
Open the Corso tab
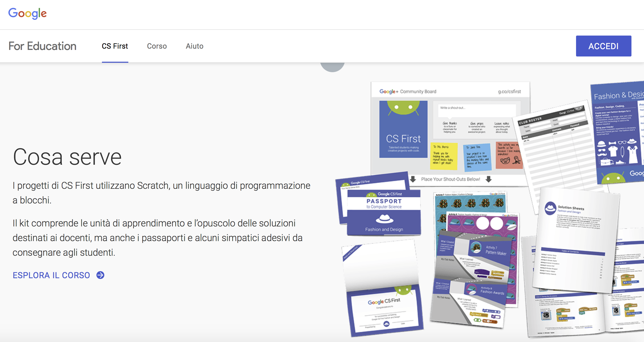point(157,46)
